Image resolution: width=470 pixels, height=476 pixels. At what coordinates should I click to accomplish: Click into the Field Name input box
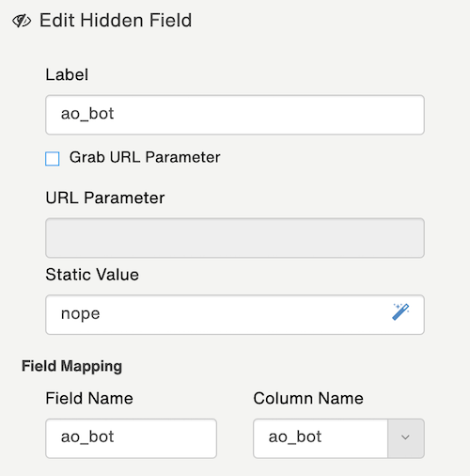131,438
